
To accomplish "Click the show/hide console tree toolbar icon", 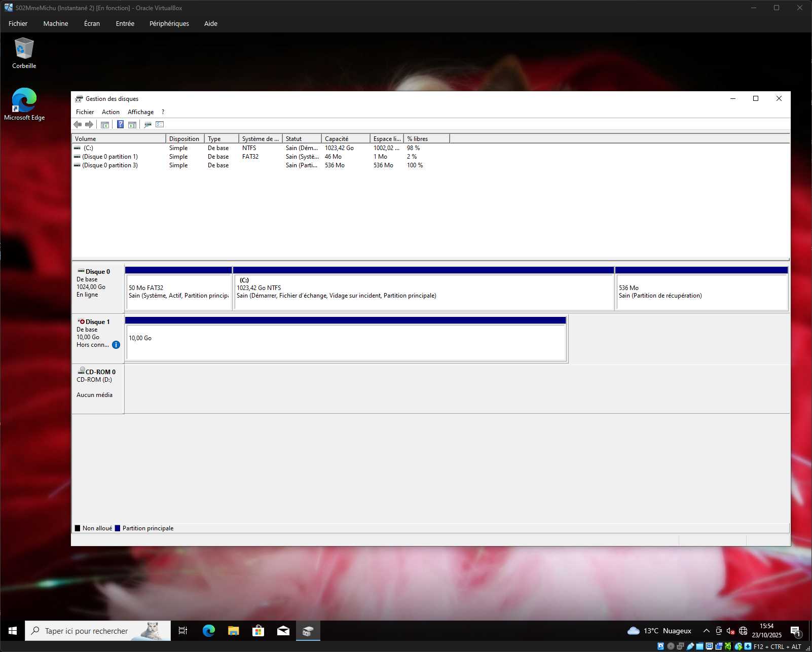I will (105, 125).
